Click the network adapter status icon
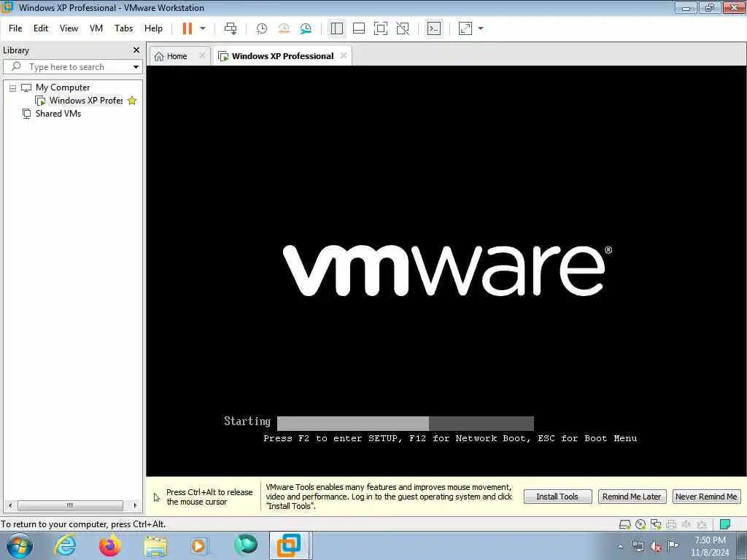 656,524
